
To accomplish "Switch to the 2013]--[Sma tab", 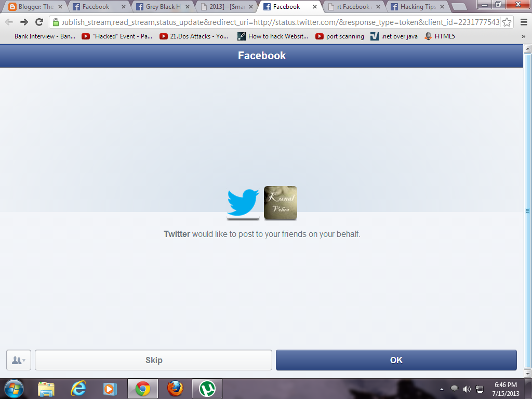I will tap(225, 6).
